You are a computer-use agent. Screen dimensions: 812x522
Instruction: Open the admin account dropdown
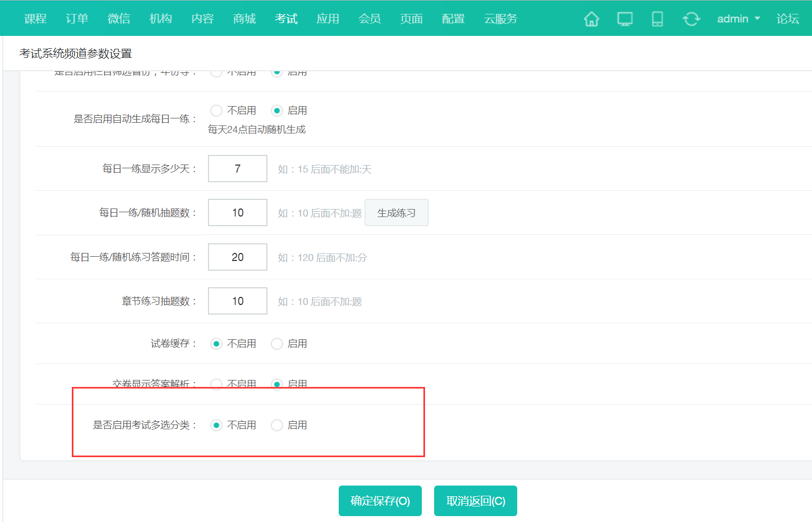738,18
